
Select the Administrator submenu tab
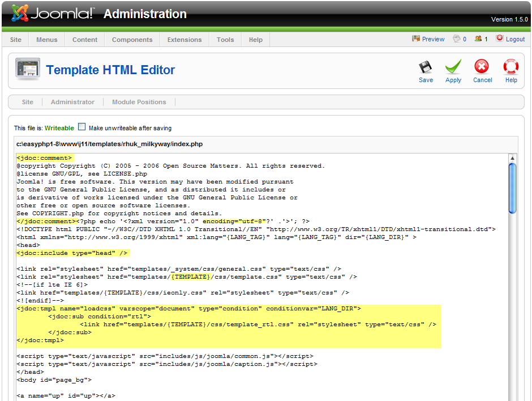(x=72, y=102)
